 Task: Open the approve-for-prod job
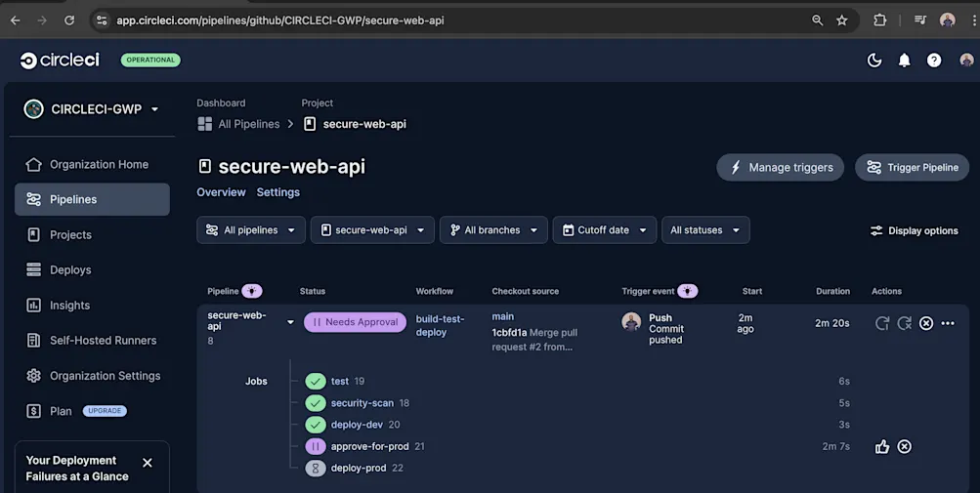[370, 446]
